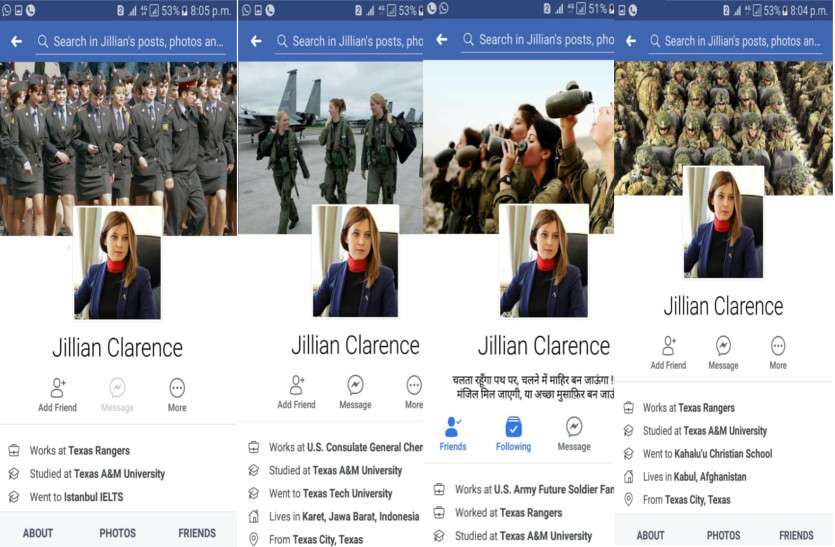Open FRIENDS tab below Istanbul IELTS line
Viewport: 835px width, 547px height.
point(197,533)
